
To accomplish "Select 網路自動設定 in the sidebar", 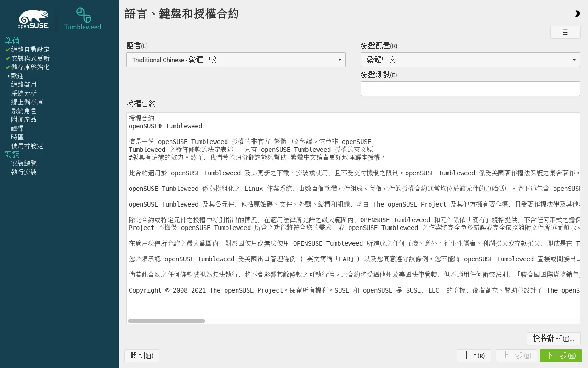I will coord(30,50).
